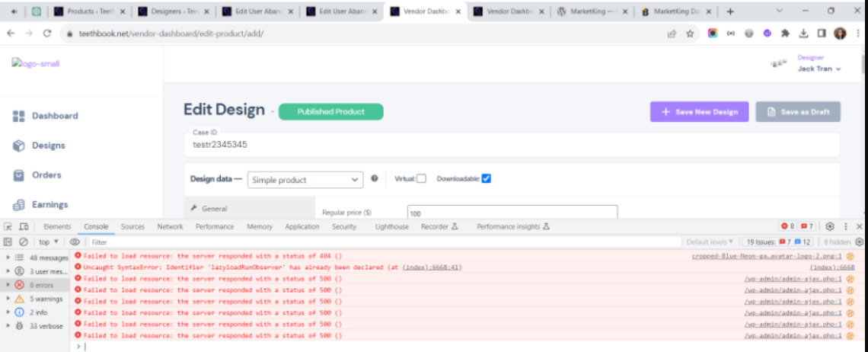This screenshot has width=868, height=352.
Task: Open the browser downloads icon
Action: pyautogui.click(x=803, y=34)
